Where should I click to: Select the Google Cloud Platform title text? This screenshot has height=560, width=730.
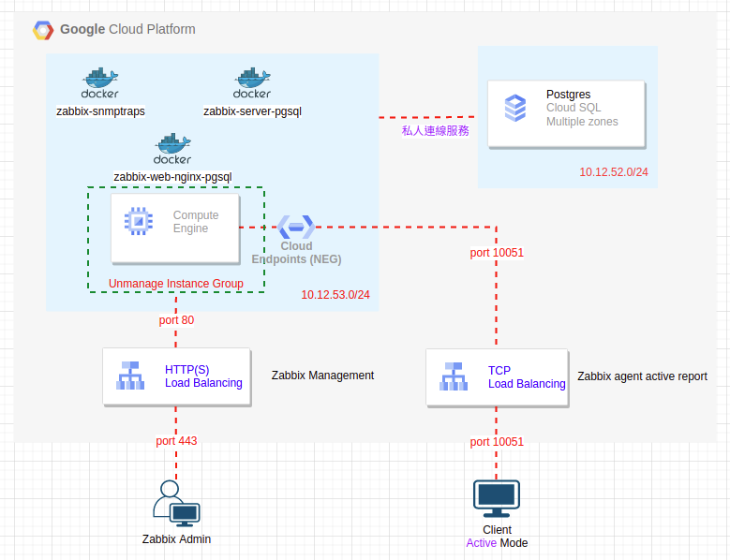tap(127, 29)
